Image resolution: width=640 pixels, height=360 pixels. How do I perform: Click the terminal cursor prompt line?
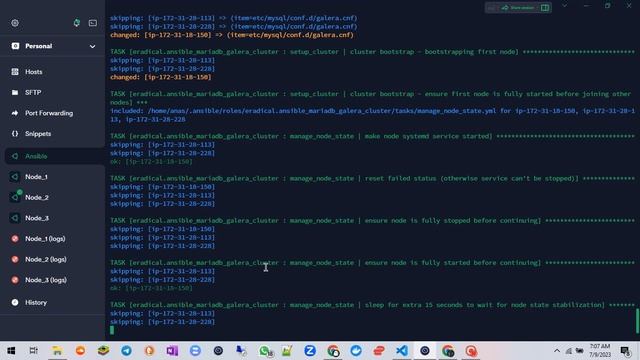tap(113, 330)
